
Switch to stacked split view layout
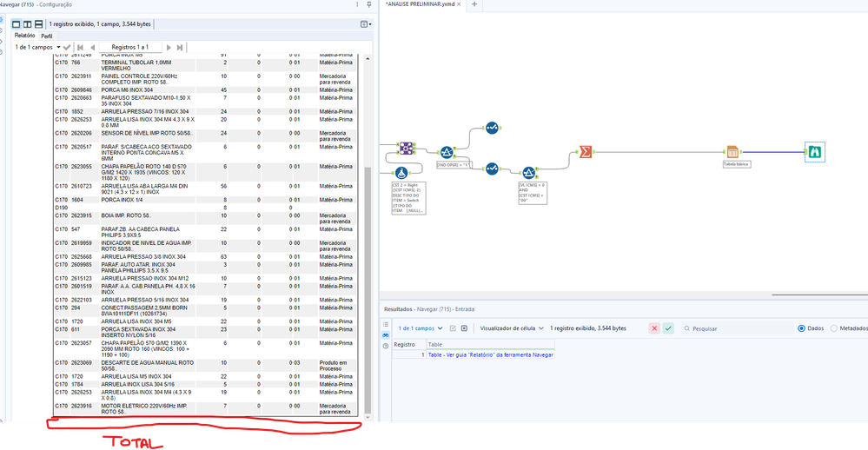[x=38, y=24]
